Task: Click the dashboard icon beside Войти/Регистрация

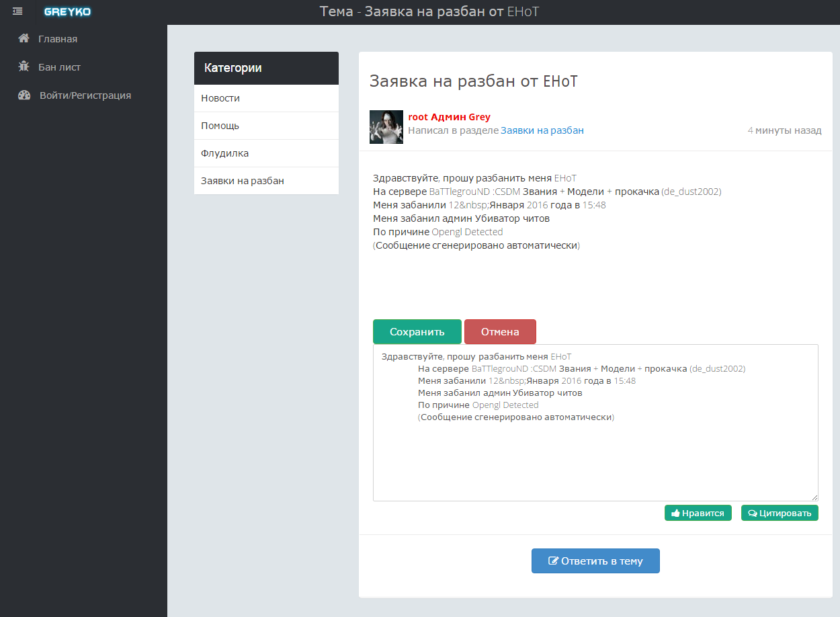Action: [24, 95]
